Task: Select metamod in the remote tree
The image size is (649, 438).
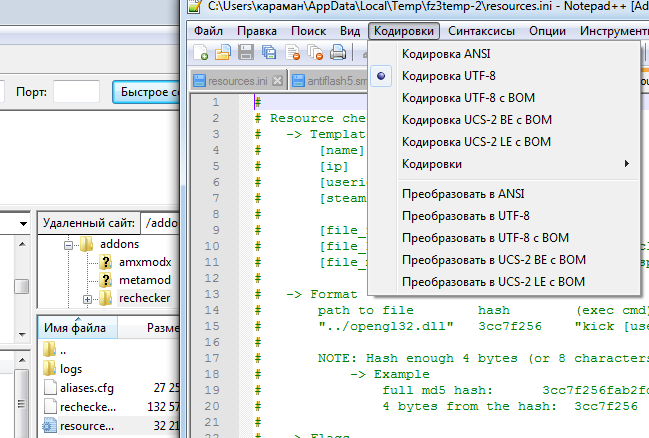Action: pos(145,280)
